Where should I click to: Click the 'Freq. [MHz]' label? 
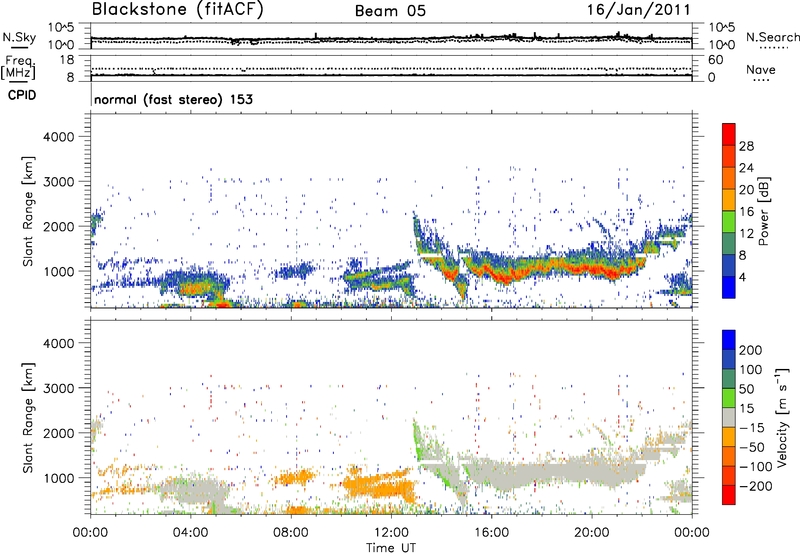tap(18, 67)
